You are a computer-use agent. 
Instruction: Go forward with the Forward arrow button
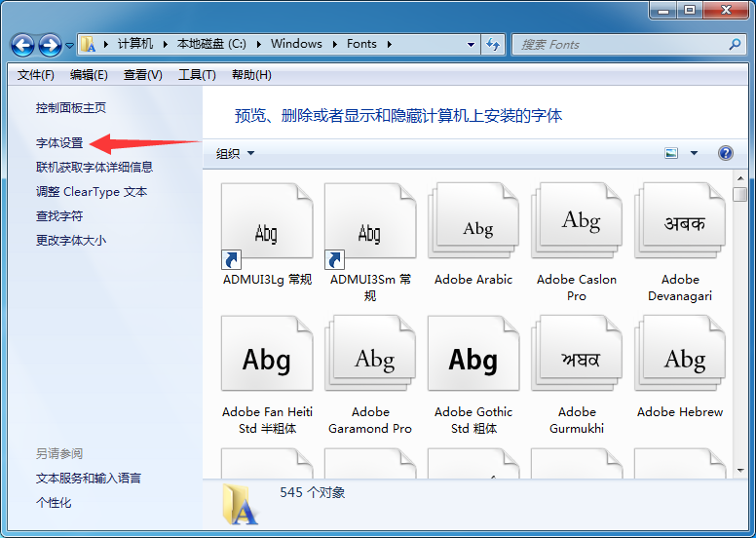50,46
